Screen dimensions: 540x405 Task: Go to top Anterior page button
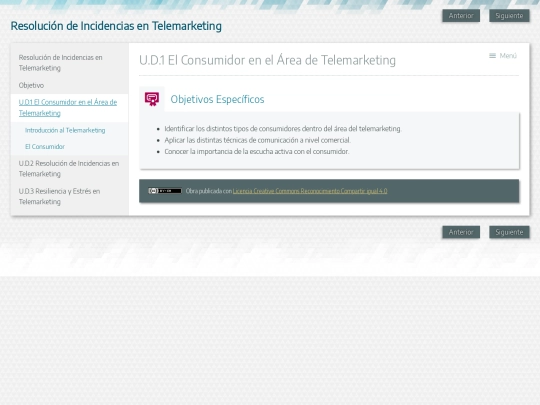tap(461, 16)
